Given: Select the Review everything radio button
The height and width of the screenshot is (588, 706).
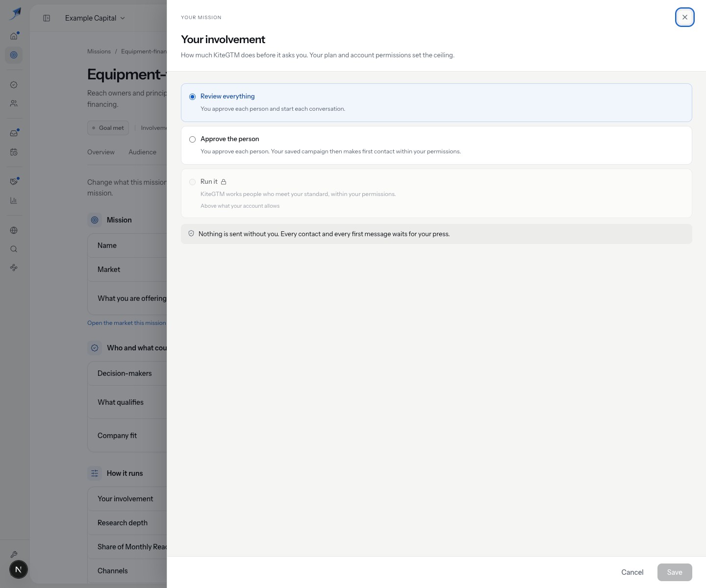Looking at the screenshot, I should [x=192, y=97].
